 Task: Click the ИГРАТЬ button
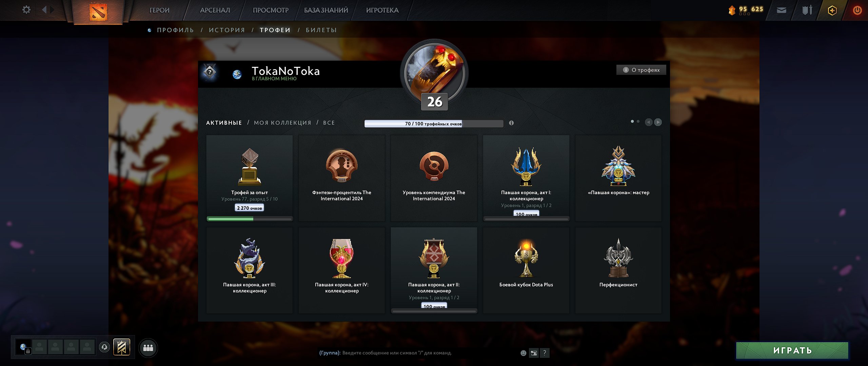point(792,350)
